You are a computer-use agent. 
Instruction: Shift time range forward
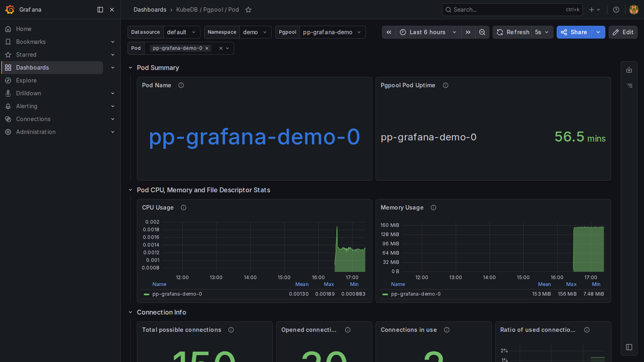pos(468,32)
